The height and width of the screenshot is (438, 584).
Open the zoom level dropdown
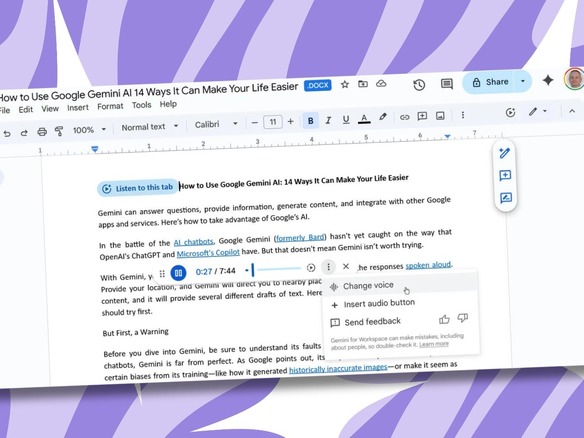89,130
